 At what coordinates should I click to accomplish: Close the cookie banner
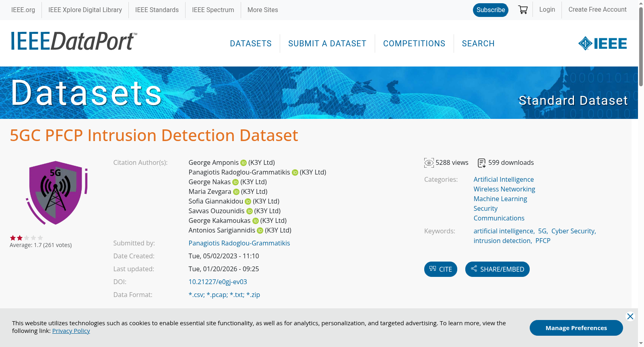(x=630, y=316)
